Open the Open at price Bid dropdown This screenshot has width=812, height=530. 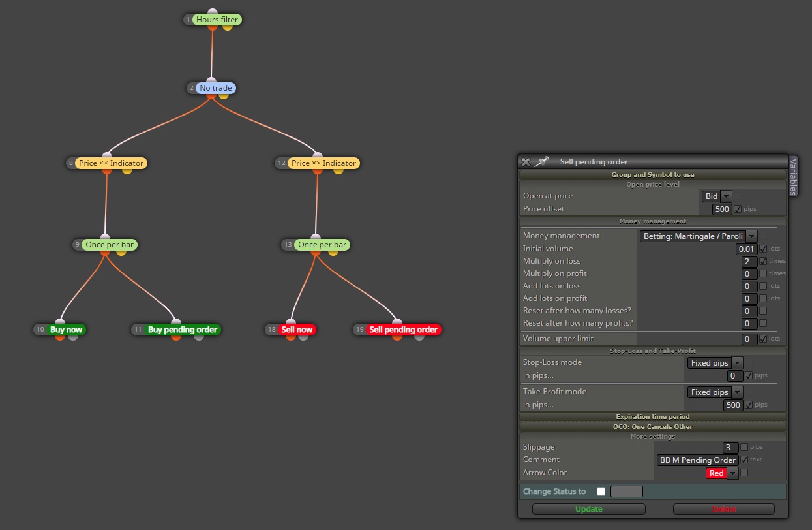717,196
